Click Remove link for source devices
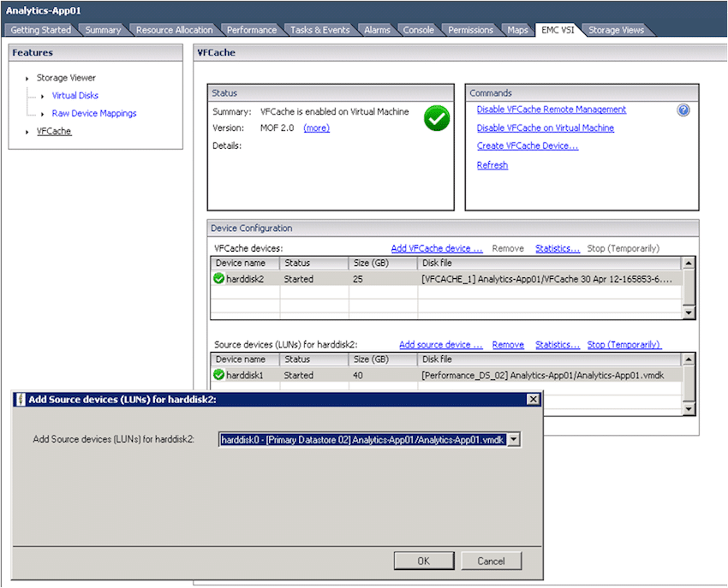 [x=508, y=344]
